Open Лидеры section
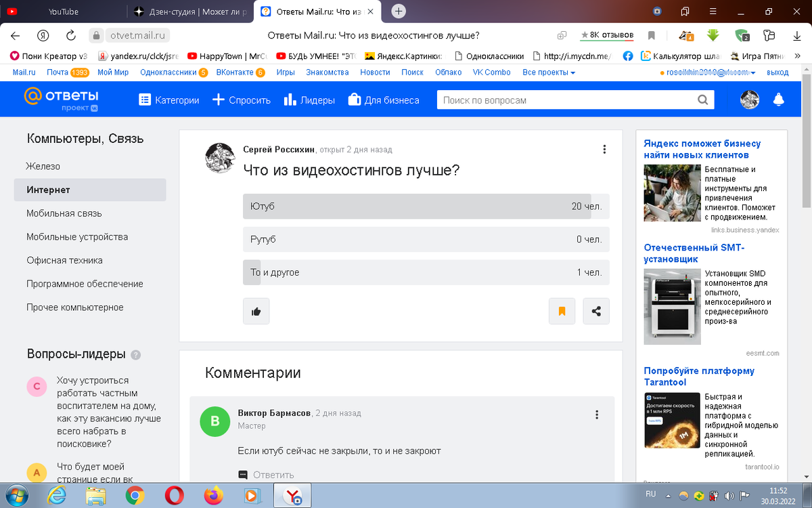This screenshot has height=508, width=812. pos(310,100)
